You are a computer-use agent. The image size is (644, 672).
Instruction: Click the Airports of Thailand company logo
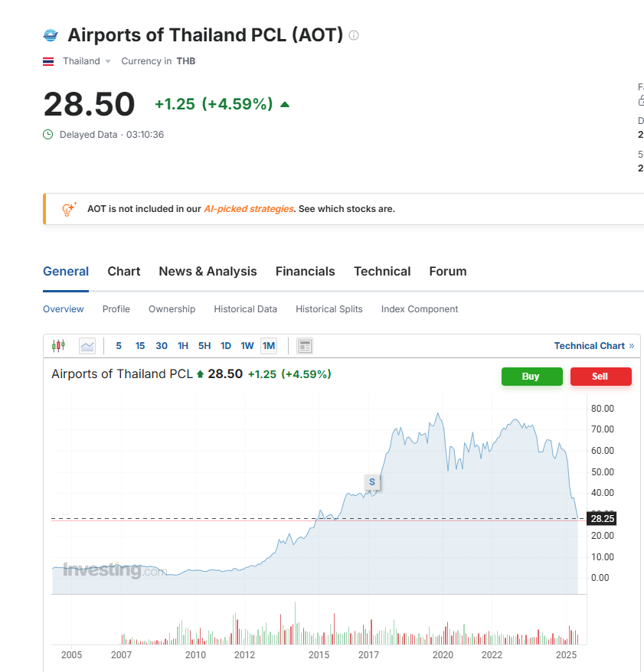click(x=51, y=35)
